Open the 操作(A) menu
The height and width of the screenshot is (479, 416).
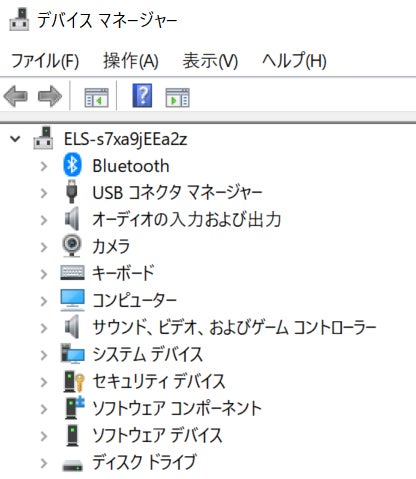pyautogui.click(x=131, y=61)
